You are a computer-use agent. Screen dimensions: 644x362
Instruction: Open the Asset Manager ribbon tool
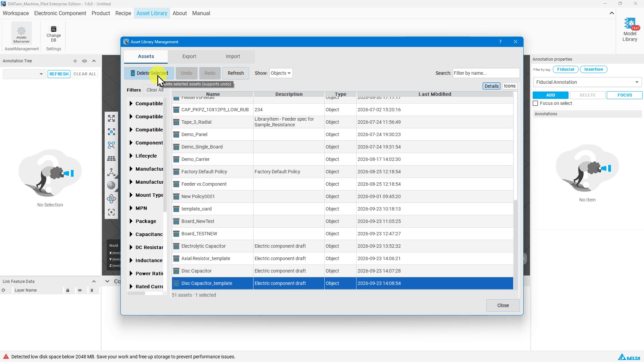(x=21, y=34)
